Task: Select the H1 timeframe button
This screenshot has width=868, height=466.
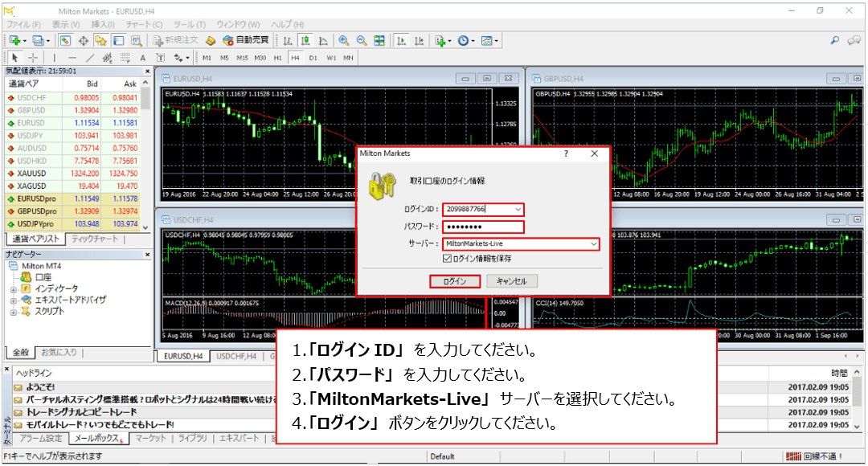Action: [x=277, y=58]
